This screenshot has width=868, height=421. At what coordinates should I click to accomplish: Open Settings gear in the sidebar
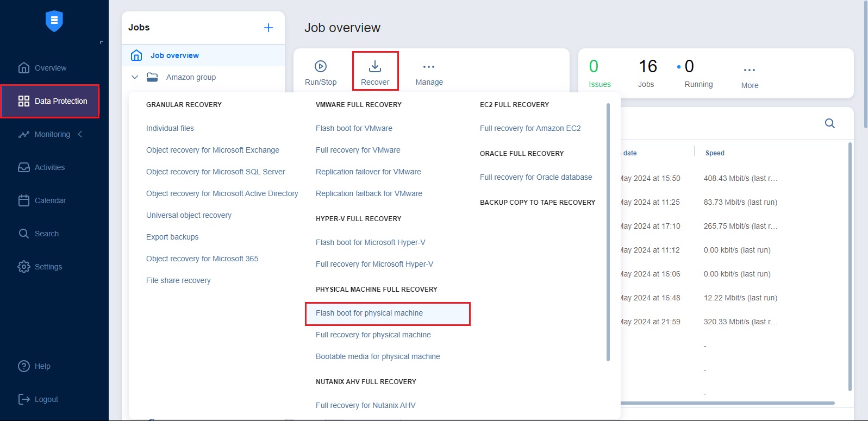coord(24,267)
